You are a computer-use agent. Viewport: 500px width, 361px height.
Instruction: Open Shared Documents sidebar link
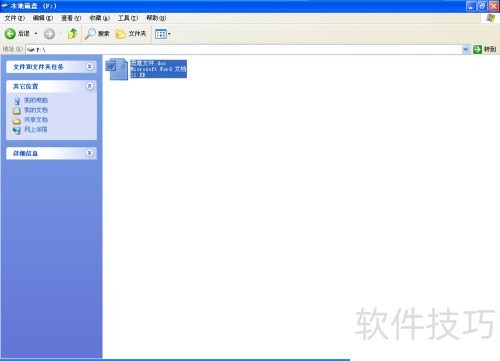click(36, 120)
